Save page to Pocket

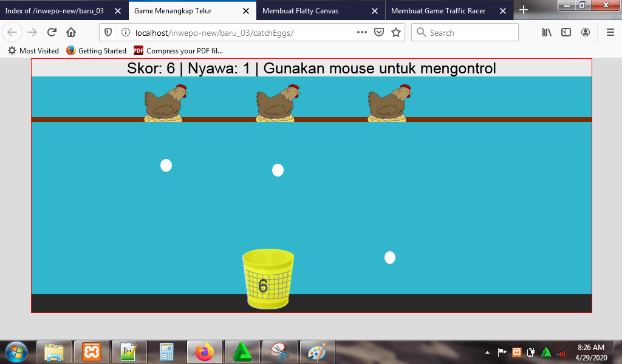coord(379,33)
